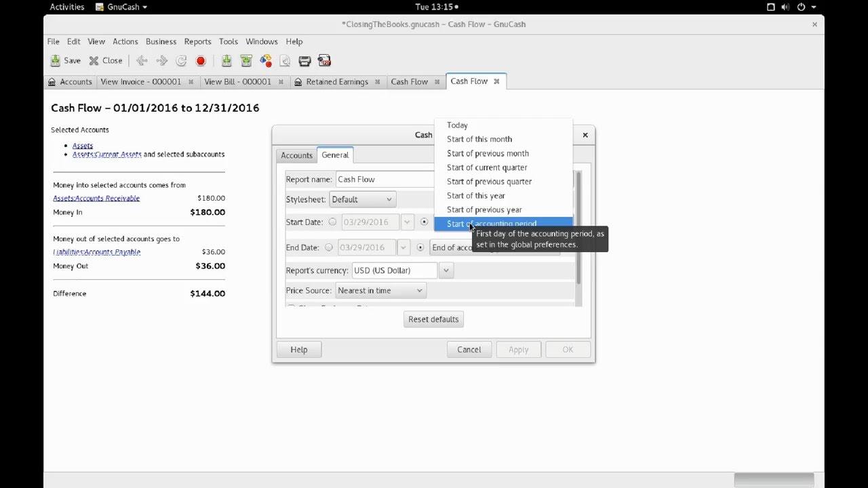Screen dimensions: 868x488
Task: Open the Help menu
Action: 294,41
